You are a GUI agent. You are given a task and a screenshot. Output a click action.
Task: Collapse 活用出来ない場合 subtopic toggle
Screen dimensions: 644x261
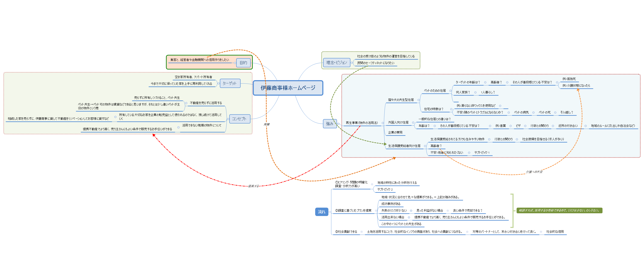point(409,217)
